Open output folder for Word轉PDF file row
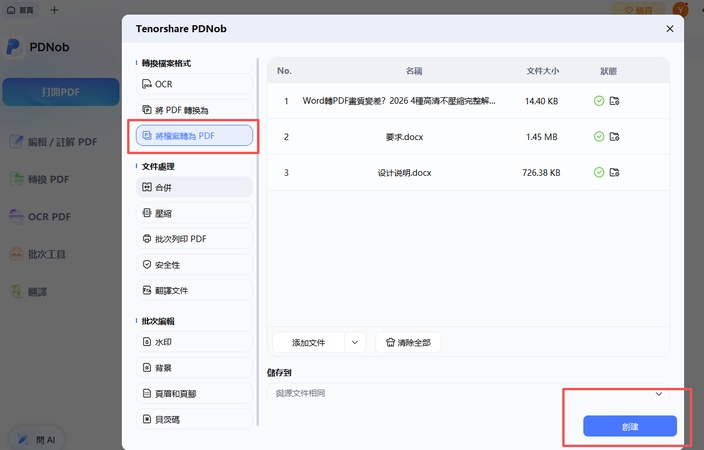Screen dimensions: 704x450 (614, 101)
